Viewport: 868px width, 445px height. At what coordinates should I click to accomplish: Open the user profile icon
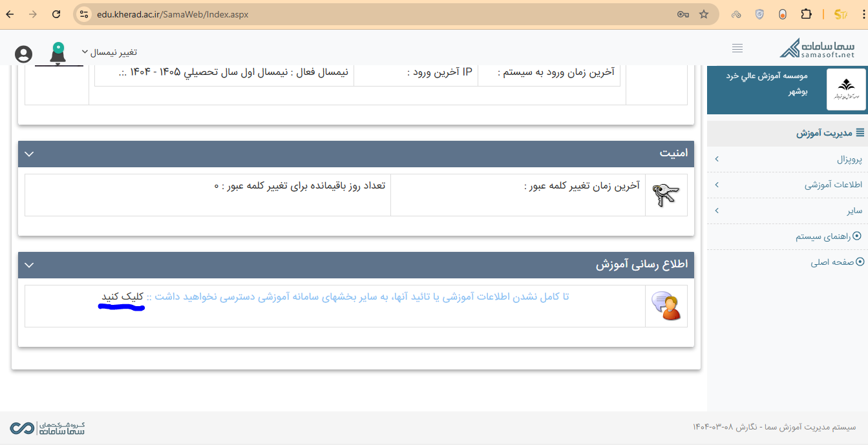[x=23, y=54]
